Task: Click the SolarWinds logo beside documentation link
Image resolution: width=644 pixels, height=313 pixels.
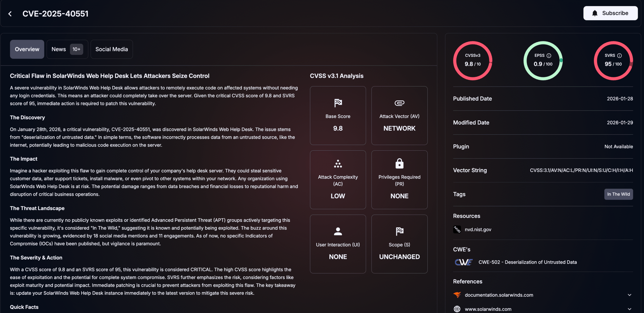Action: [457, 295]
